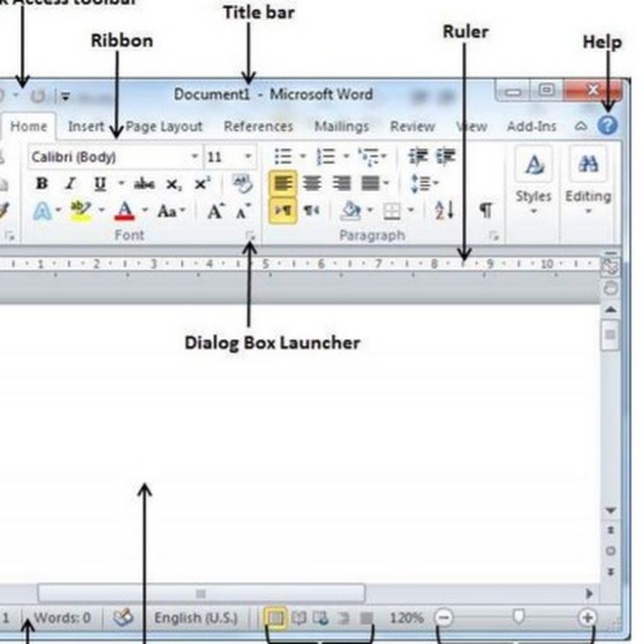The width and height of the screenshot is (644, 644).
Task: Switch to the Home tab
Action: click(29, 126)
